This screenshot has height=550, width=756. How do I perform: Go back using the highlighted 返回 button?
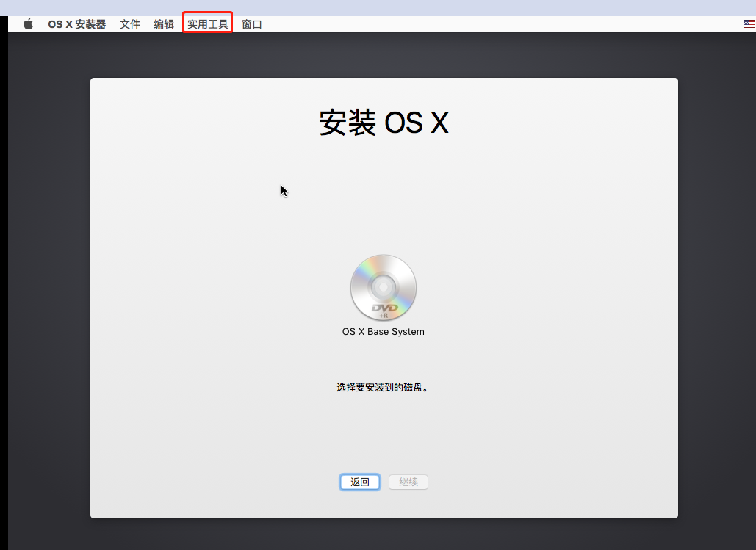pos(359,482)
